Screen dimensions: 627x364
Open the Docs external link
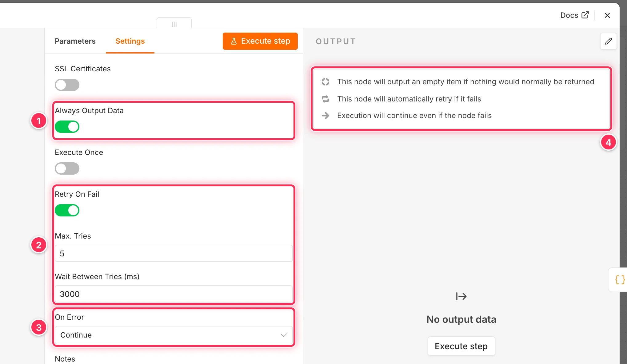coord(574,15)
